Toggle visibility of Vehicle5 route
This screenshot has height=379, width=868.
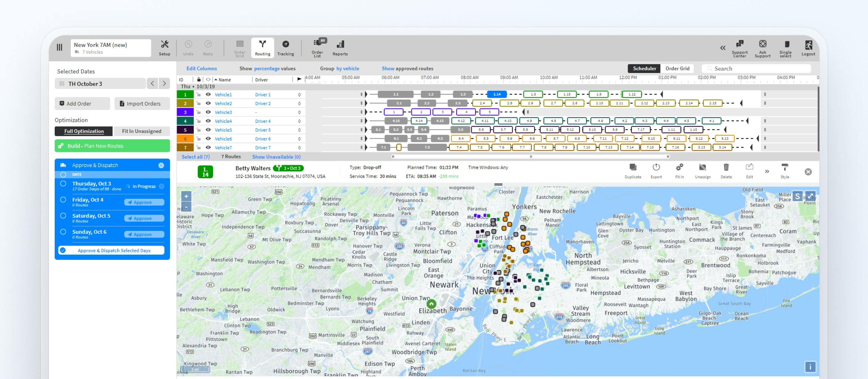[208, 129]
